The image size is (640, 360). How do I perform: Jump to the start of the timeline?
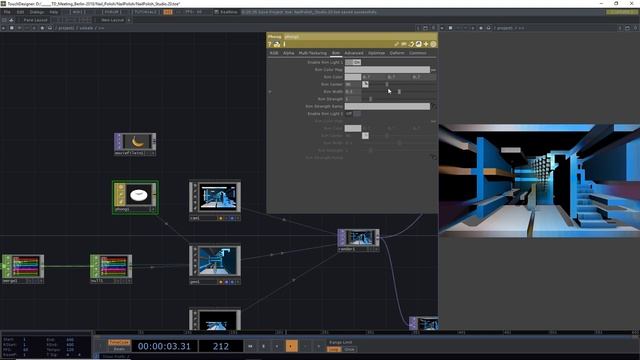pyautogui.click(x=250, y=347)
